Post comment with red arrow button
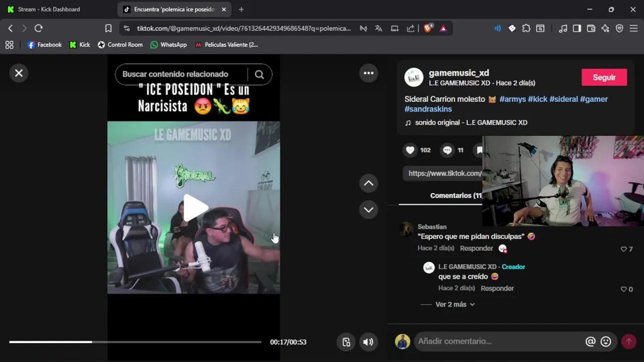The height and width of the screenshot is (362, 644). point(628,341)
